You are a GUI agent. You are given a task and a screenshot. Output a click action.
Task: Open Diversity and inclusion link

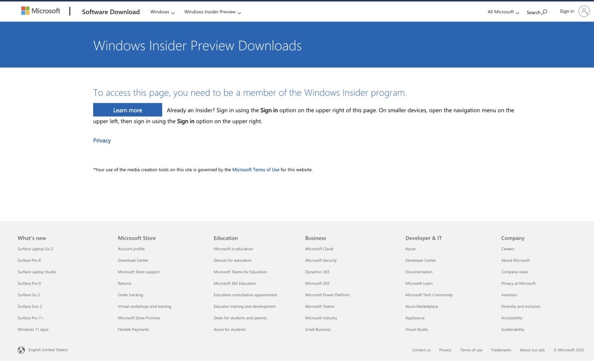tap(521, 306)
